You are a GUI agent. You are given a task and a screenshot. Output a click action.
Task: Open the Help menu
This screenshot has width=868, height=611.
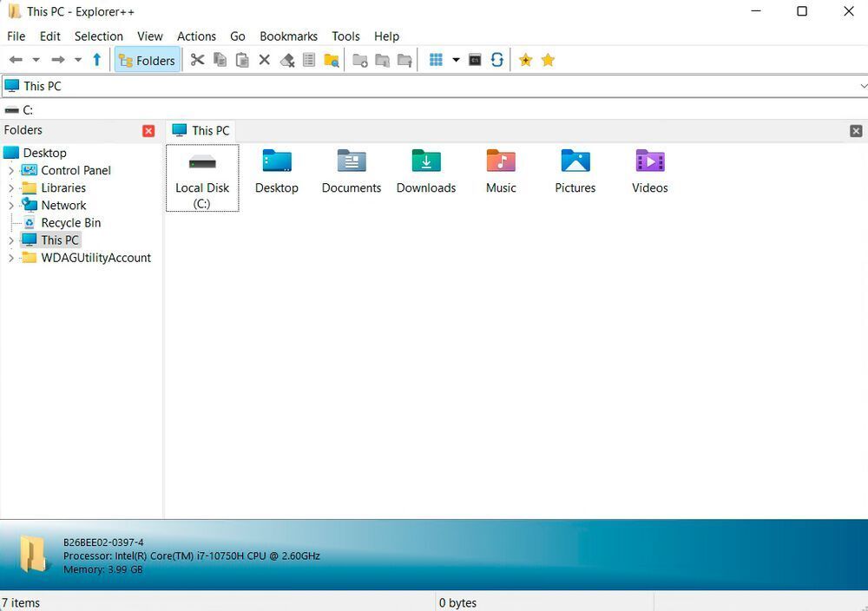(386, 36)
